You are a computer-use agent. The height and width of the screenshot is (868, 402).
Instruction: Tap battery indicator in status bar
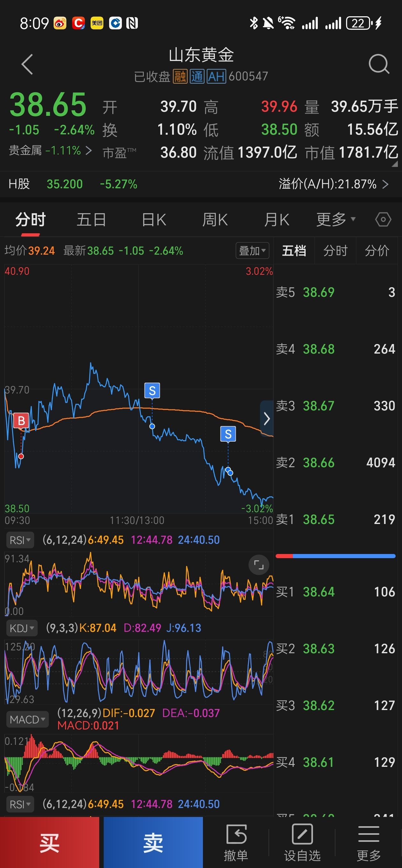coord(360,23)
